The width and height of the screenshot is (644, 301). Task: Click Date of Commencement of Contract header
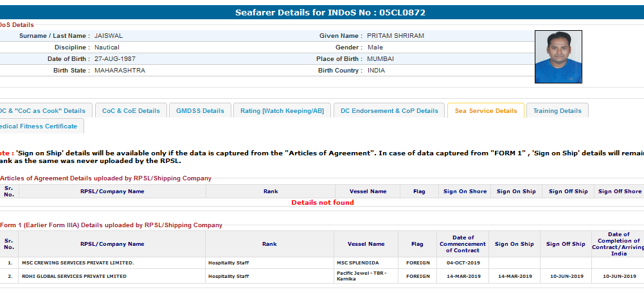(x=463, y=244)
